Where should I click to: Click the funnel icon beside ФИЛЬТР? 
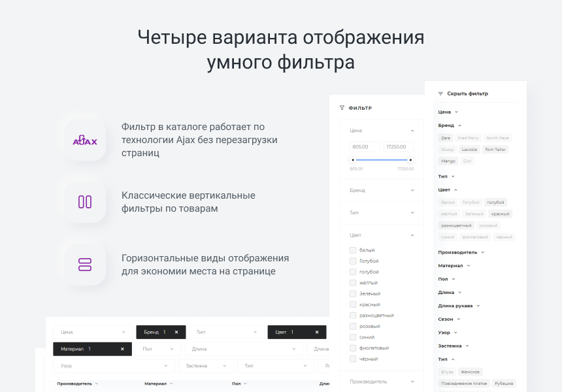point(342,108)
